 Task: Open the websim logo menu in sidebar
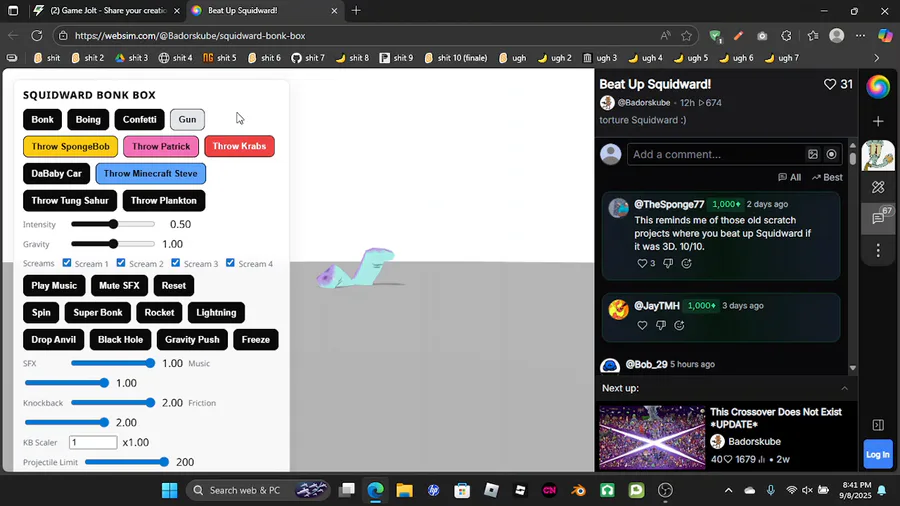[x=878, y=87]
